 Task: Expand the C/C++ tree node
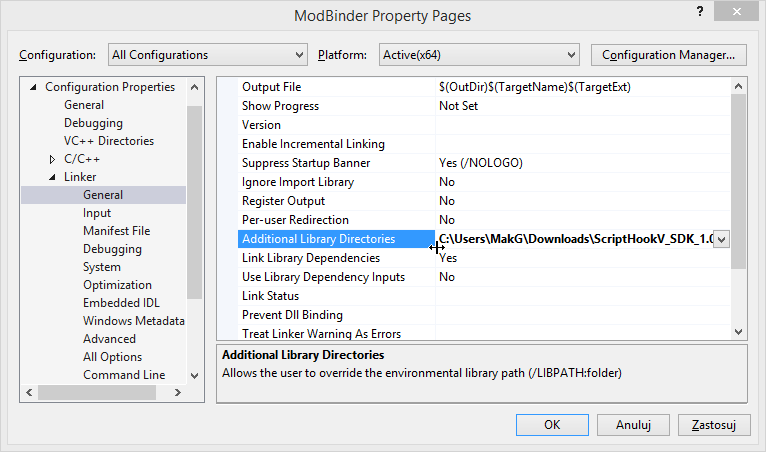(x=52, y=159)
